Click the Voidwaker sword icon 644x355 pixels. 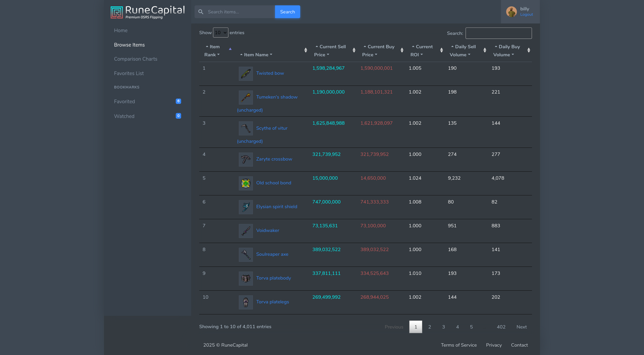click(x=246, y=231)
